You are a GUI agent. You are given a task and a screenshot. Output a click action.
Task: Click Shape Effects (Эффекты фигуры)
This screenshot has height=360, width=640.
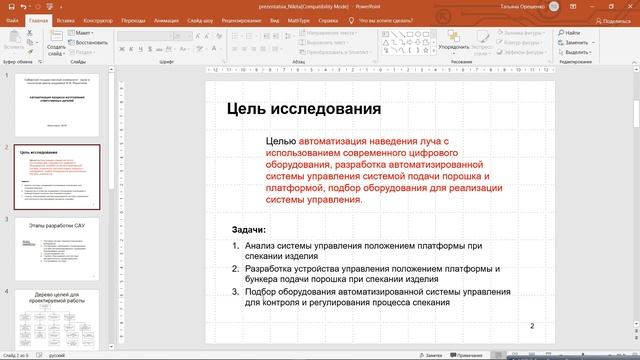[x=521, y=52]
